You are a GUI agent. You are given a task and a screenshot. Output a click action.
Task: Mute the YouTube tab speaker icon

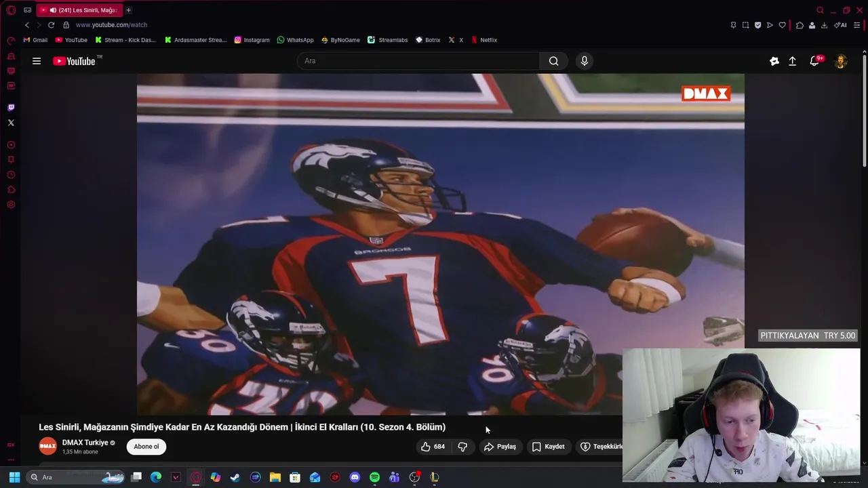[53, 10]
